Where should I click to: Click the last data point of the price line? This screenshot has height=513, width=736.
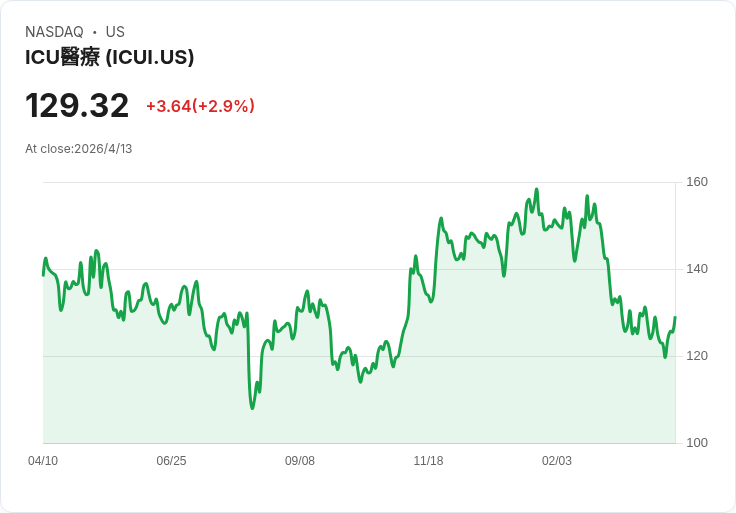(x=675, y=318)
